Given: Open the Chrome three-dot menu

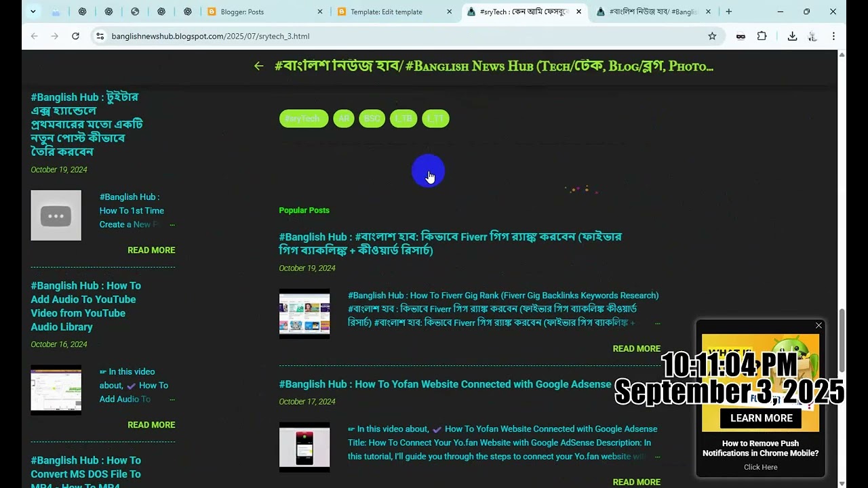Looking at the screenshot, I should tap(833, 36).
